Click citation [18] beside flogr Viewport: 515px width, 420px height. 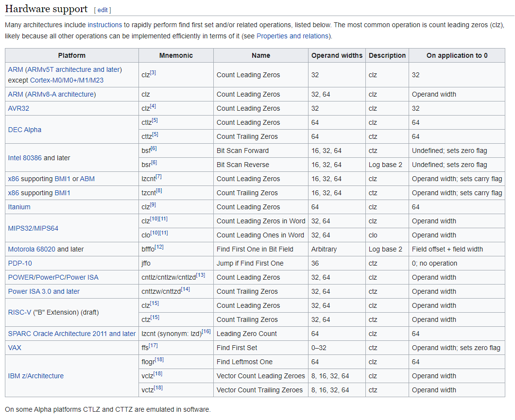click(159, 360)
